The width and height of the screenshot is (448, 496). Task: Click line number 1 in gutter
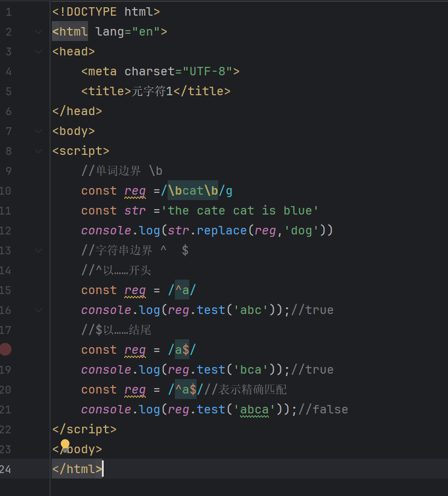(x=8, y=12)
